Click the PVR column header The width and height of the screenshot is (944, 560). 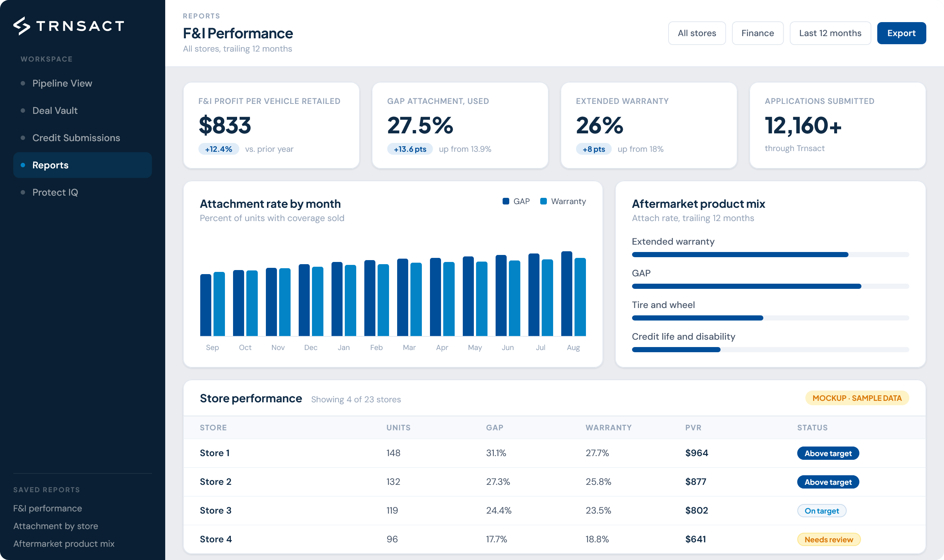point(693,427)
